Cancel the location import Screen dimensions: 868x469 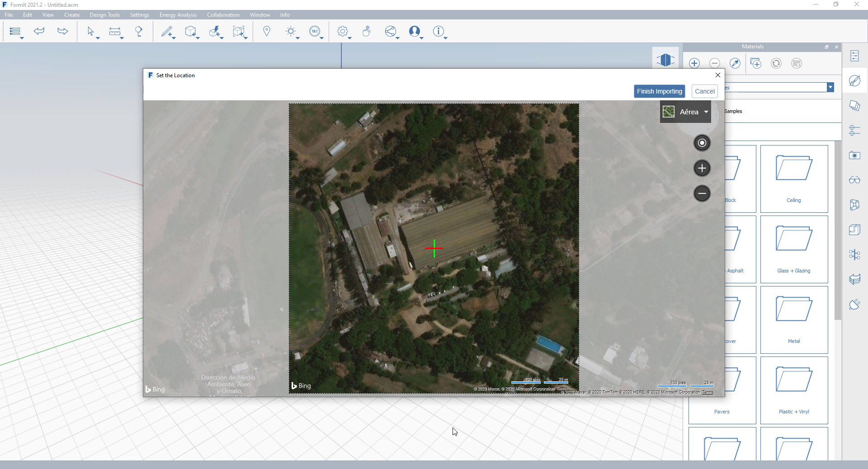pos(704,91)
